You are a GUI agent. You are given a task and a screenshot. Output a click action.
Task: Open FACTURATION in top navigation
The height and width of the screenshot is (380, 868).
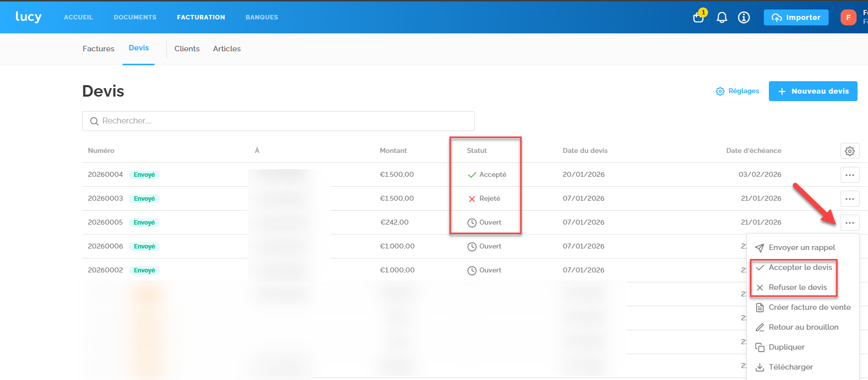pyautogui.click(x=201, y=17)
